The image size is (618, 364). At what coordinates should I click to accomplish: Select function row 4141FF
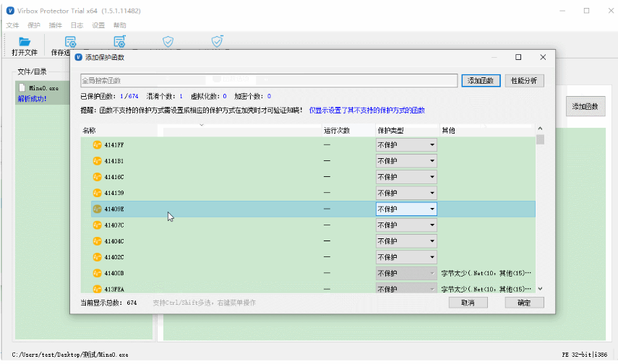pos(313,145)
